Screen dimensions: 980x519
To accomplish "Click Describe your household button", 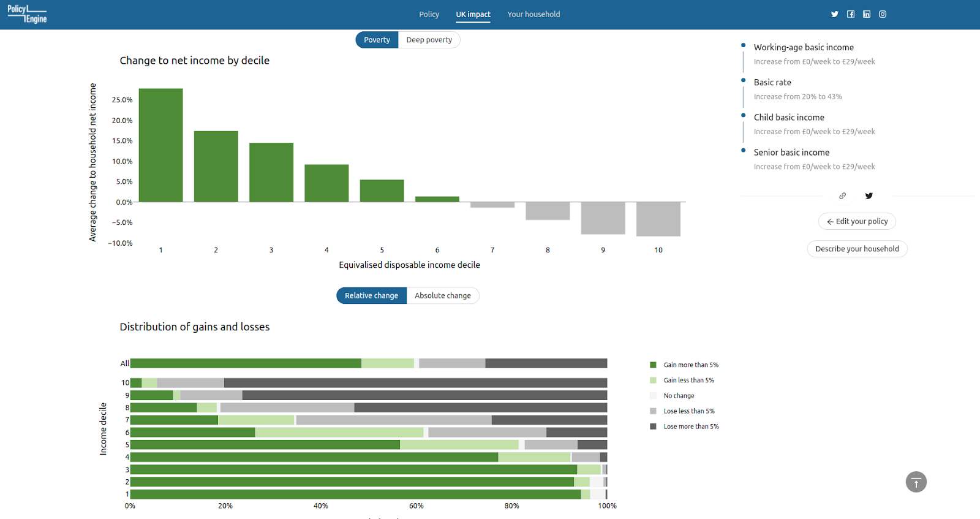I will (x=857, y=249).
